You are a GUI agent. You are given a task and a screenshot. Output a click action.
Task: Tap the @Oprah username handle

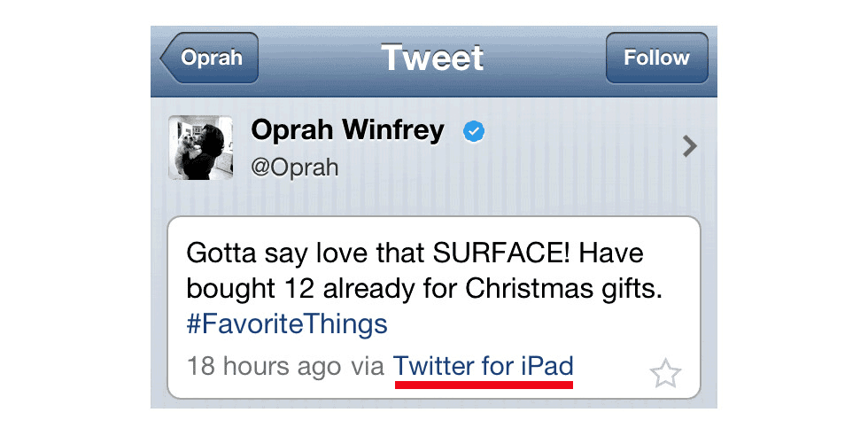[x=294, y=167]
